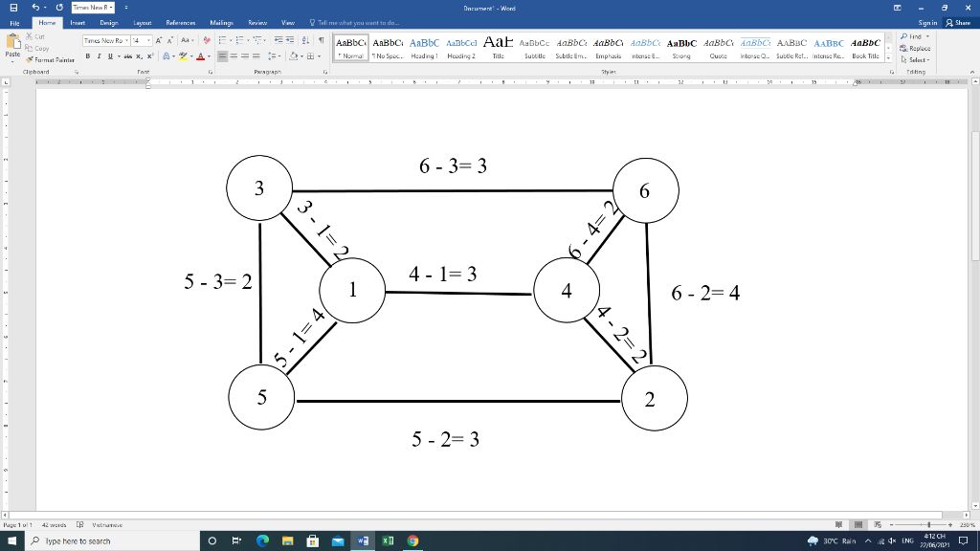Open the Ribbon Display Options
Viewport: 980px width, 551px height.
coord(898,8)
